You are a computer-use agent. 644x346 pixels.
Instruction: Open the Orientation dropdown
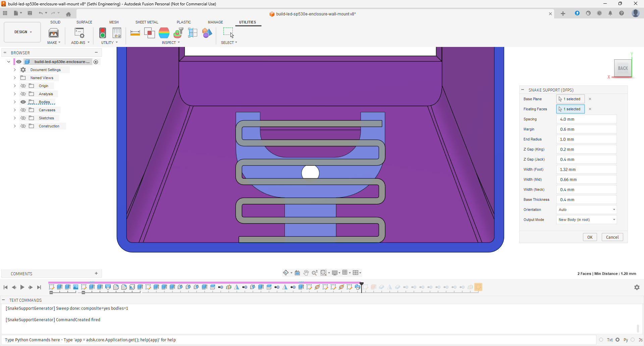point(586,210)
